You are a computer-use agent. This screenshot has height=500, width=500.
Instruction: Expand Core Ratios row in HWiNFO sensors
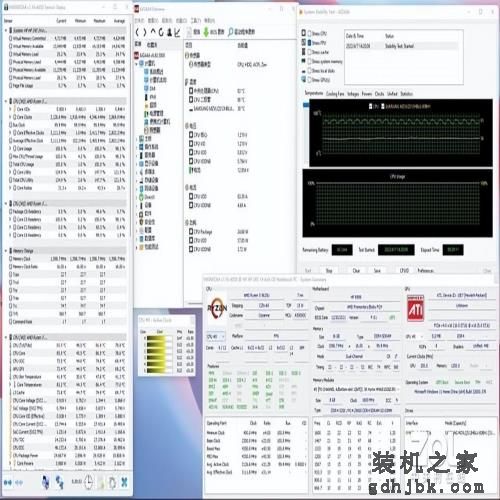10,188
